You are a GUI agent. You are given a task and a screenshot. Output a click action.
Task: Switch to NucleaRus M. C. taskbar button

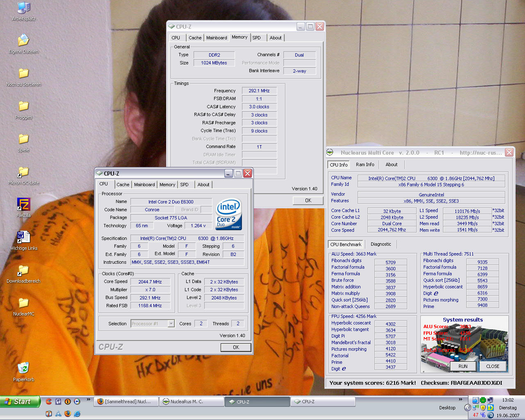pos(192,402)
